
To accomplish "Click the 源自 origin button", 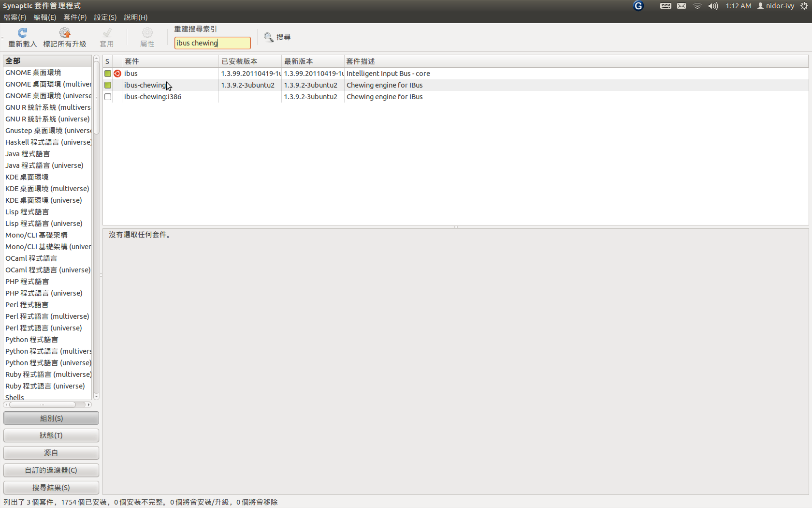I will (x=51, y=453).
